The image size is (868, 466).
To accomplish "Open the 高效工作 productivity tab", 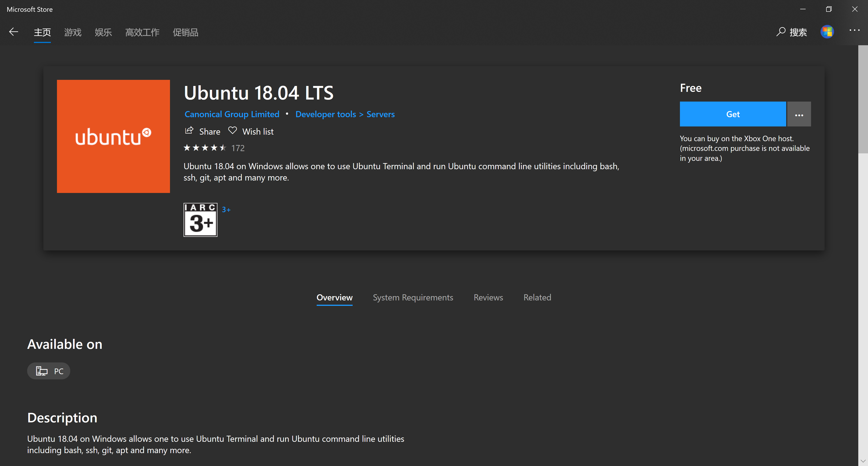I will point(142,32).
